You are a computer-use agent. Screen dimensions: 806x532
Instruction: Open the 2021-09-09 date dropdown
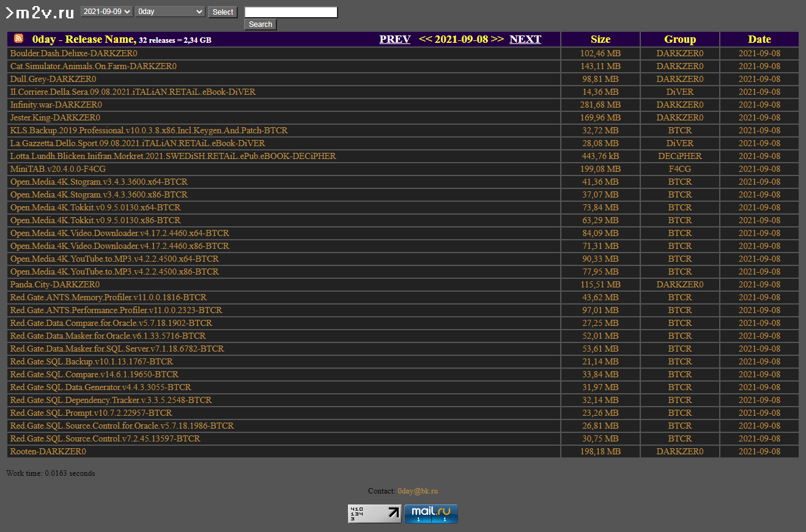(x=107, y=12)
